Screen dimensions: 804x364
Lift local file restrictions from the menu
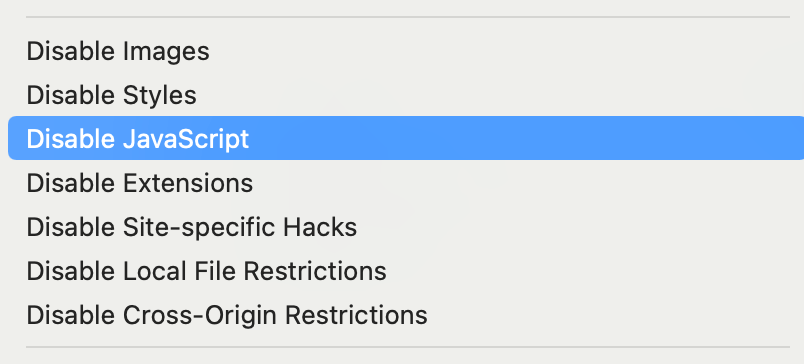tap(406, 271)
